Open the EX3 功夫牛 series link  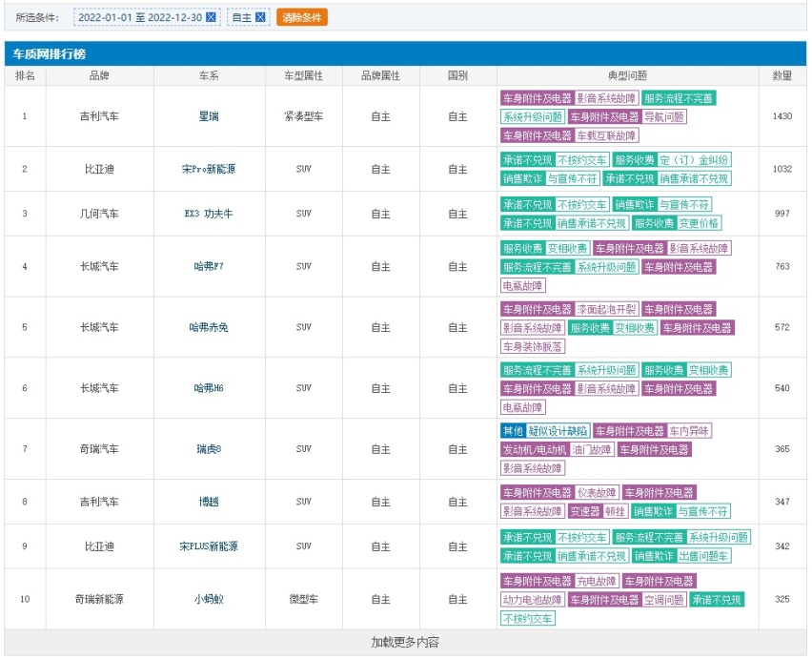(209, 214)
